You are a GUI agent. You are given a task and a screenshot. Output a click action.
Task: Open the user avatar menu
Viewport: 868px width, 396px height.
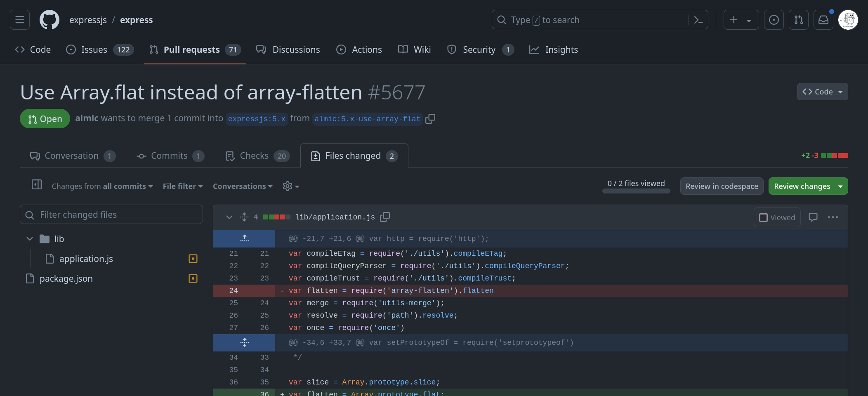point(848,20)
